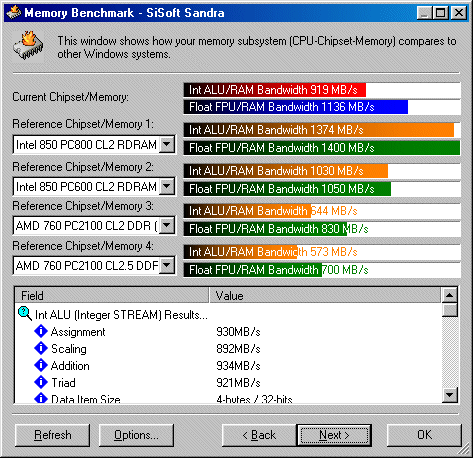The height and width of the screenshot is (458, 473).
Task: Close the Memory Benchmark window
Action: coord(459,13)
